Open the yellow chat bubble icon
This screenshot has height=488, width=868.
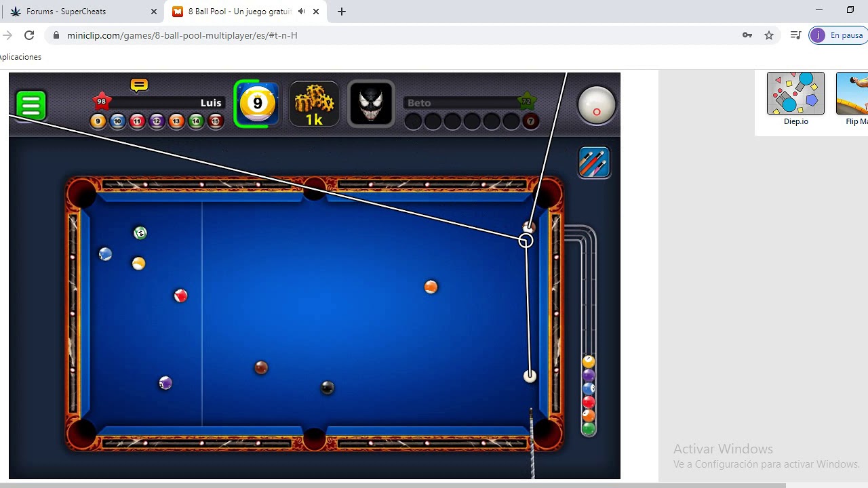pos(139,85)
